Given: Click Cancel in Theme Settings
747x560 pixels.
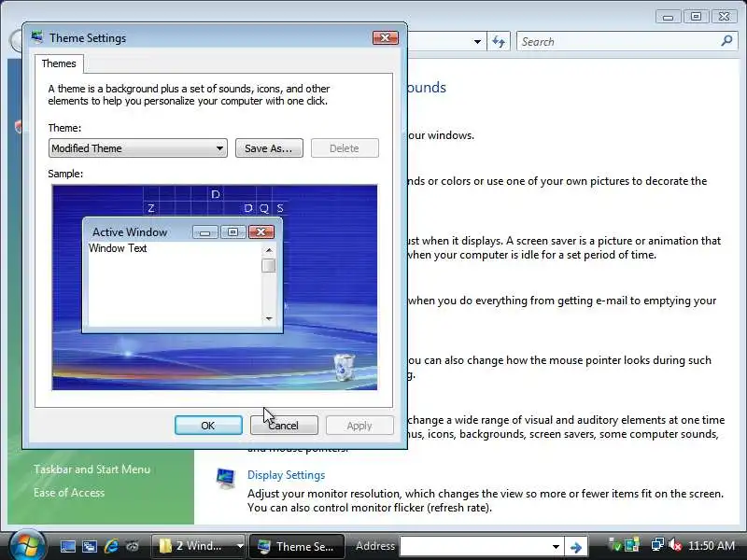Looking at the screenshot, I should pyautogui.click(x=284, y=426).
